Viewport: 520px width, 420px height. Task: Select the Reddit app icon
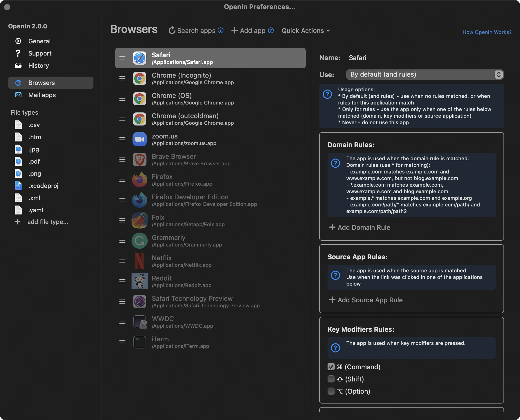(140, 281)
